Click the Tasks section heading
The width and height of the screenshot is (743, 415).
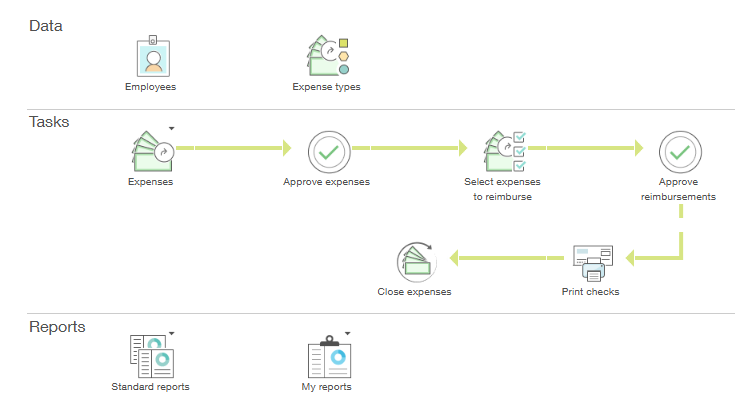49,122
